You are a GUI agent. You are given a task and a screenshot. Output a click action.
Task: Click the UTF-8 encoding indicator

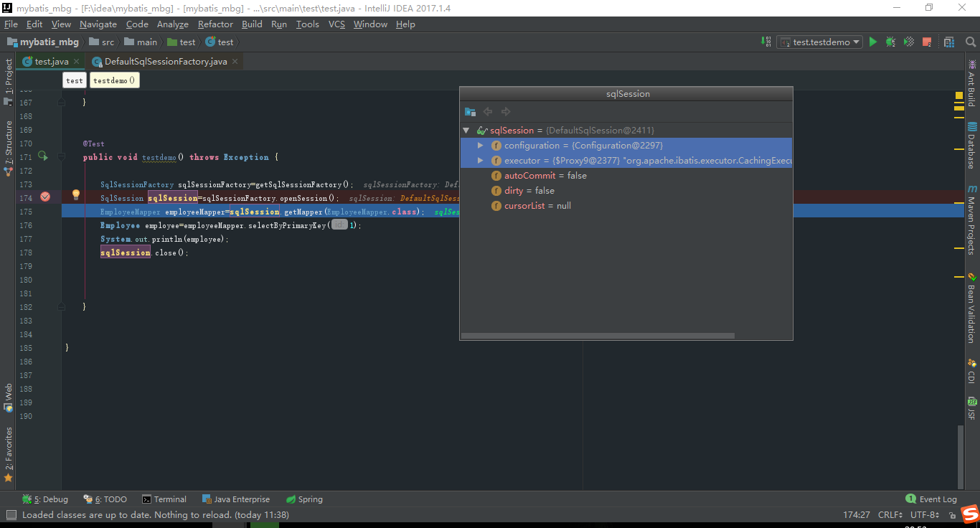pyautogui.click(x=923, y=514)
